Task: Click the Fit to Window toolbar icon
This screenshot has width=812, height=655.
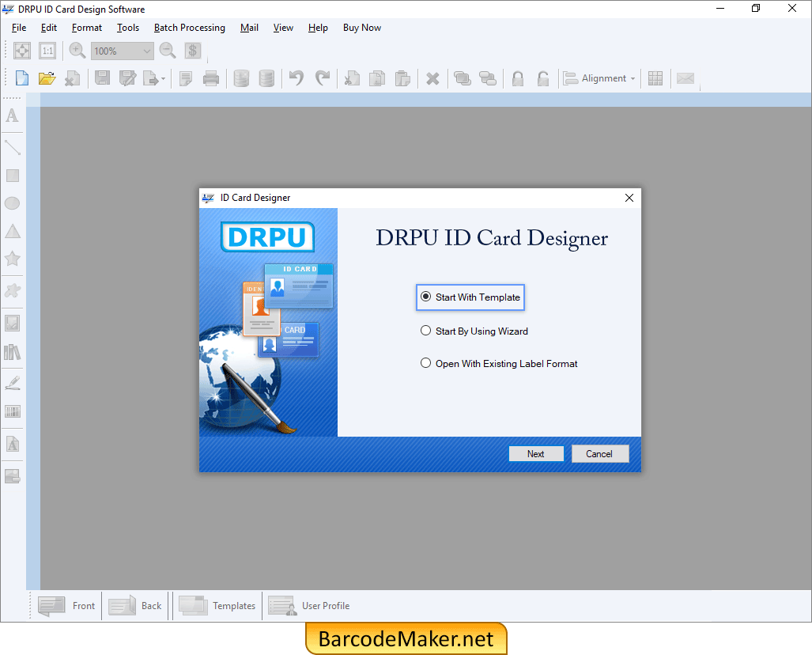Action: [x=22, y=51]
